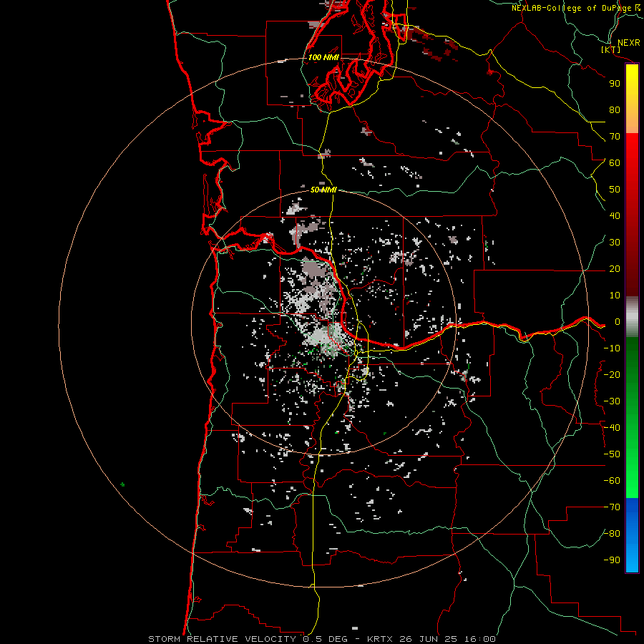Click the -20 value on the velocity scale
644x644 pixels.
click(x=612, y=375)
